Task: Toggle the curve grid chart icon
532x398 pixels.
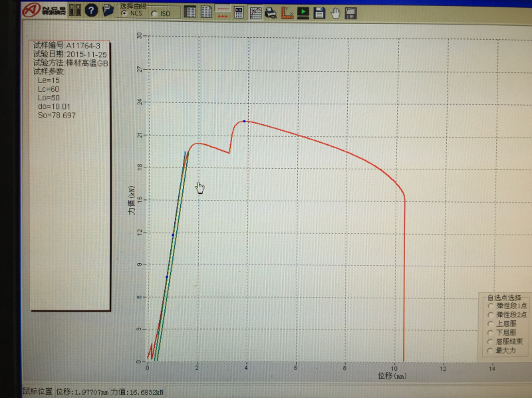Action: click(255, 13)
